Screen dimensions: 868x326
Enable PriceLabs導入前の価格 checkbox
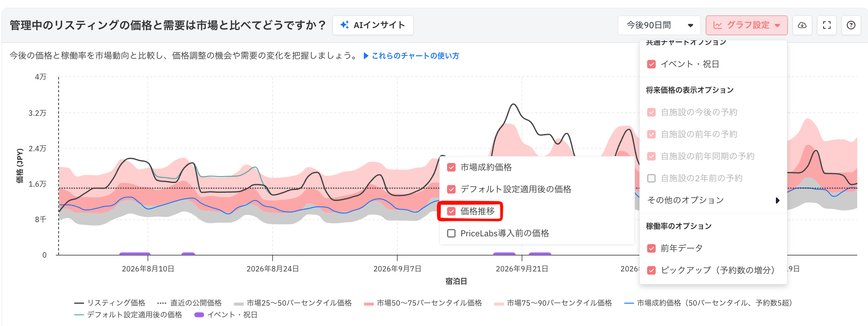[451, 233]
